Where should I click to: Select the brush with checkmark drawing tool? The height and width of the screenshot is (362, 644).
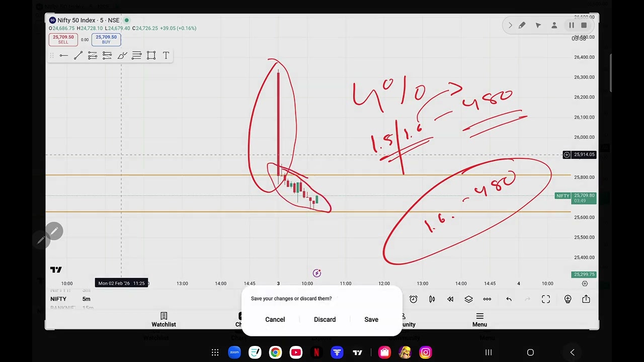pos(122,55)
